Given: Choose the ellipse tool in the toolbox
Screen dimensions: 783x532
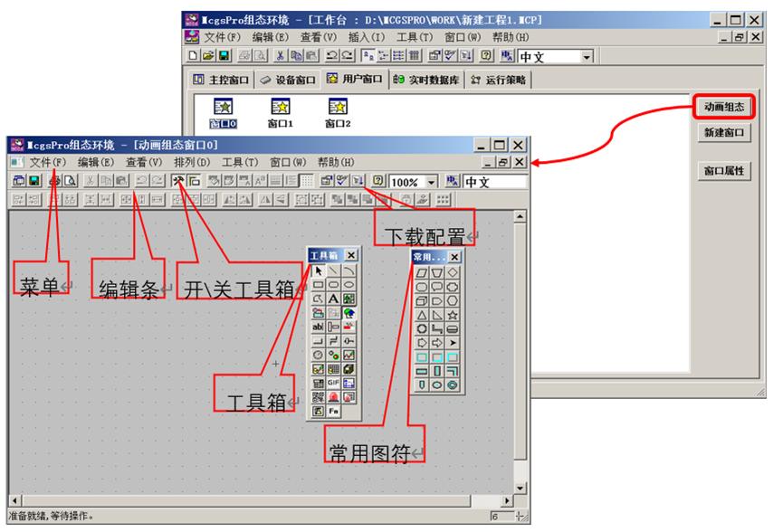Looking at the screenshot, I should click(x=349, y=285).
